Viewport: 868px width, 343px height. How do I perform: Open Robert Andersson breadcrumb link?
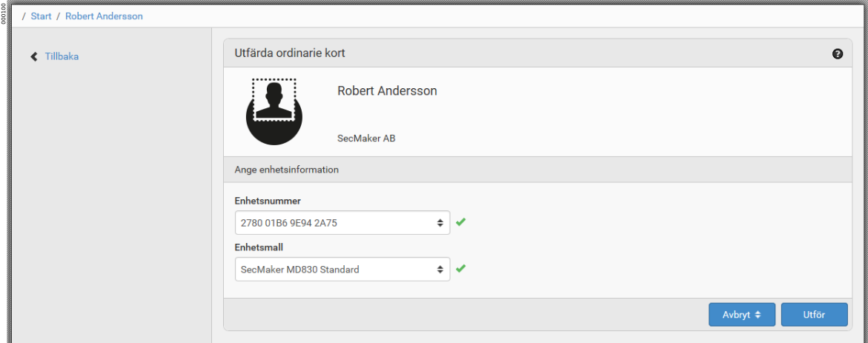[104, 16]
